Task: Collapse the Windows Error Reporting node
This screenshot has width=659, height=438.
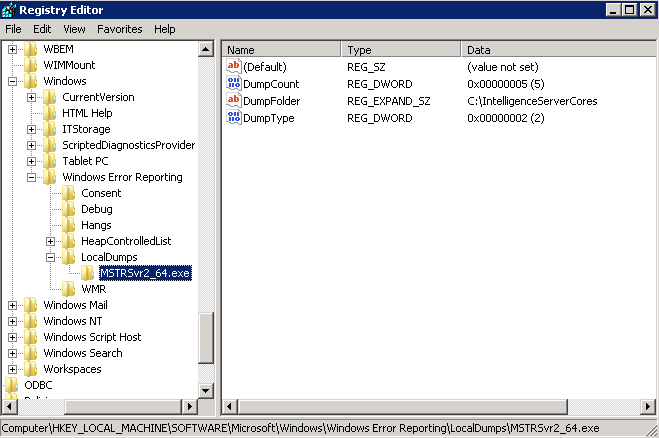Action: pyautogui.click(x=32, y=177)
